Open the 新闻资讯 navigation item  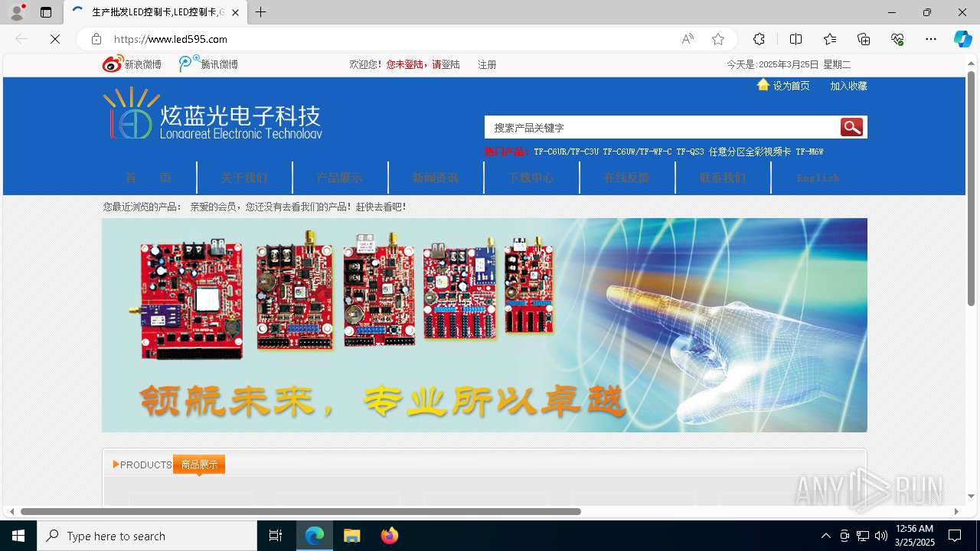(x=436, y=178)
